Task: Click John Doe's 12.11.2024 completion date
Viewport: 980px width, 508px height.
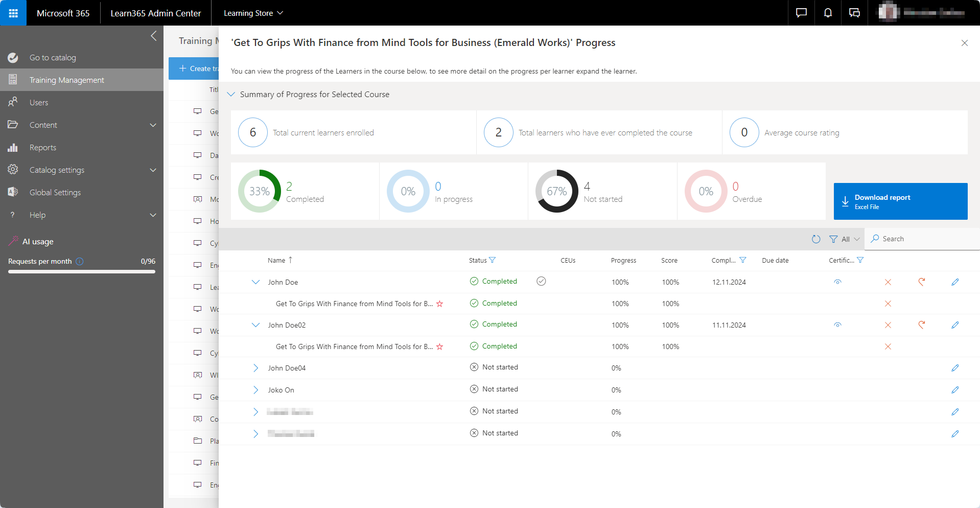Action: [729, 282]
